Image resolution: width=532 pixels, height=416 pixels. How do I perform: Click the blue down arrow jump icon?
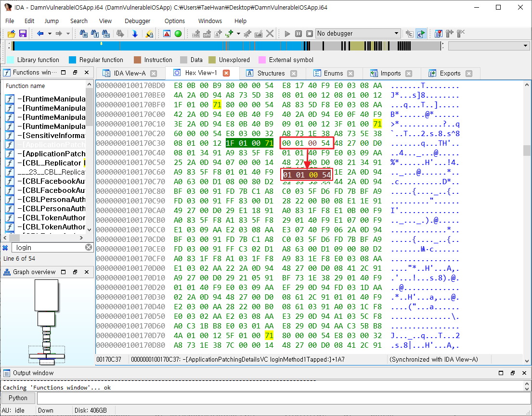(135, 34)
